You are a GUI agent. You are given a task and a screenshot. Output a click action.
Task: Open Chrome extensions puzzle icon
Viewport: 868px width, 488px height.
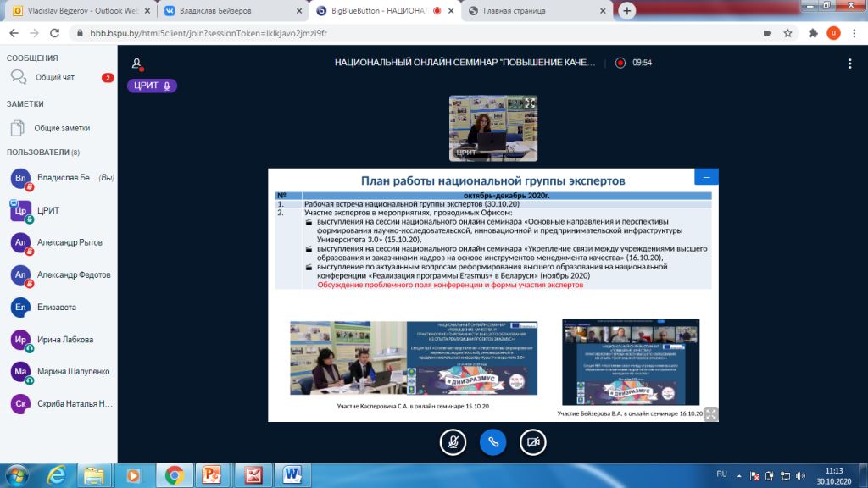[812, 33]
